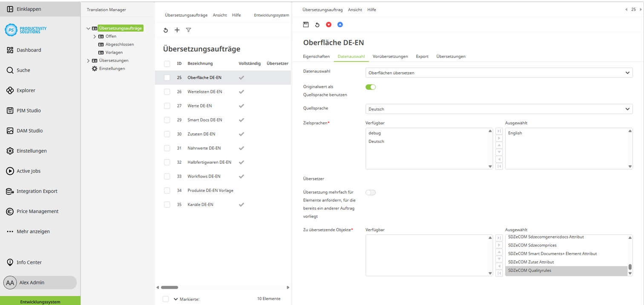The height and width of the screenshot is (305, 644).
Task: Tick the Markierte checkbox at the bottom
Action: (166, 299)
